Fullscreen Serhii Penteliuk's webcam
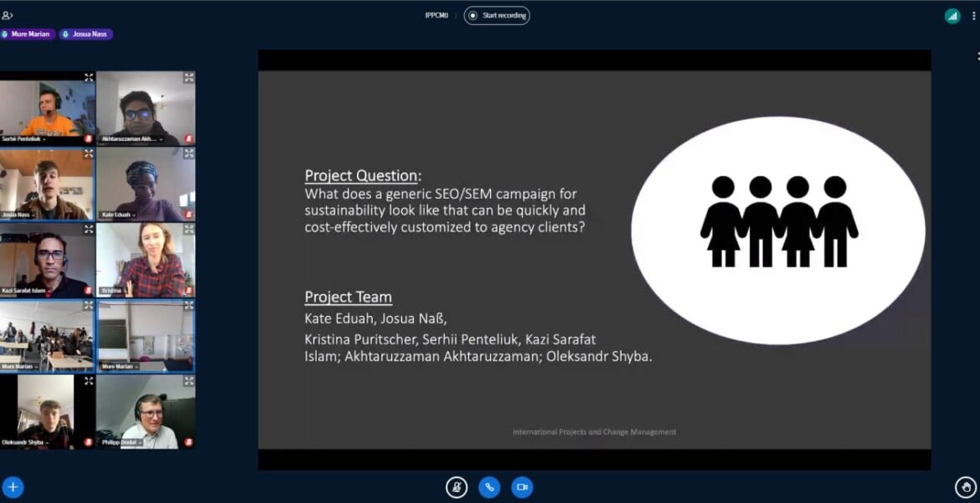The image size is (980, 503). (x=89, y=78)
